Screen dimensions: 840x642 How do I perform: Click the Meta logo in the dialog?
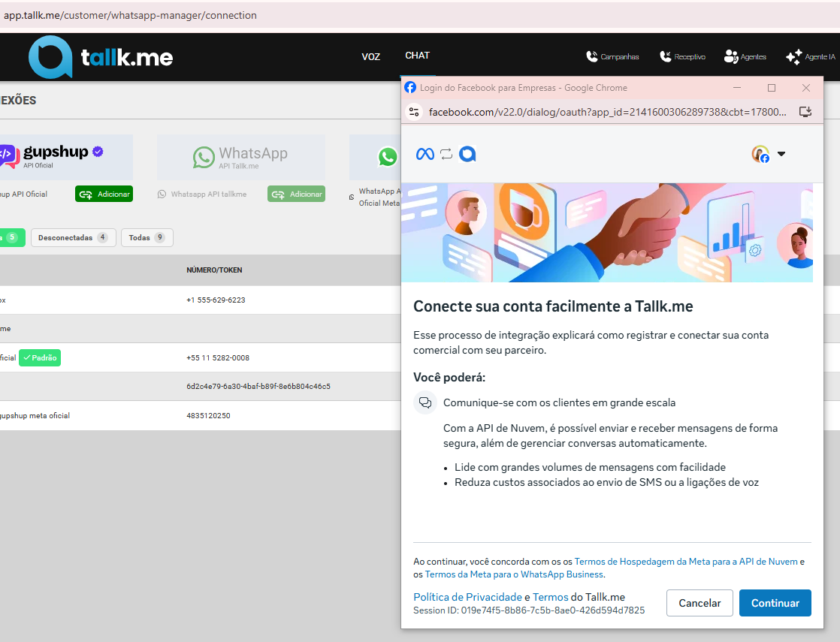tap(425, 154)
